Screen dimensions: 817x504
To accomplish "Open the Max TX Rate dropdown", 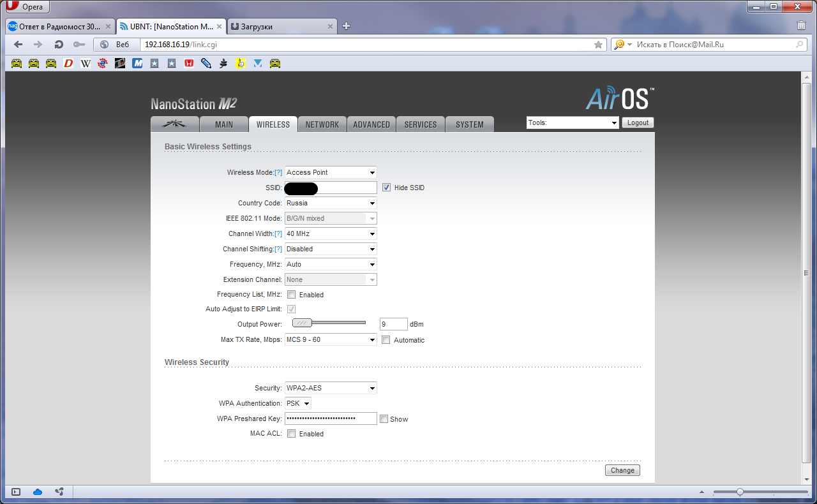I will (331, 339).
